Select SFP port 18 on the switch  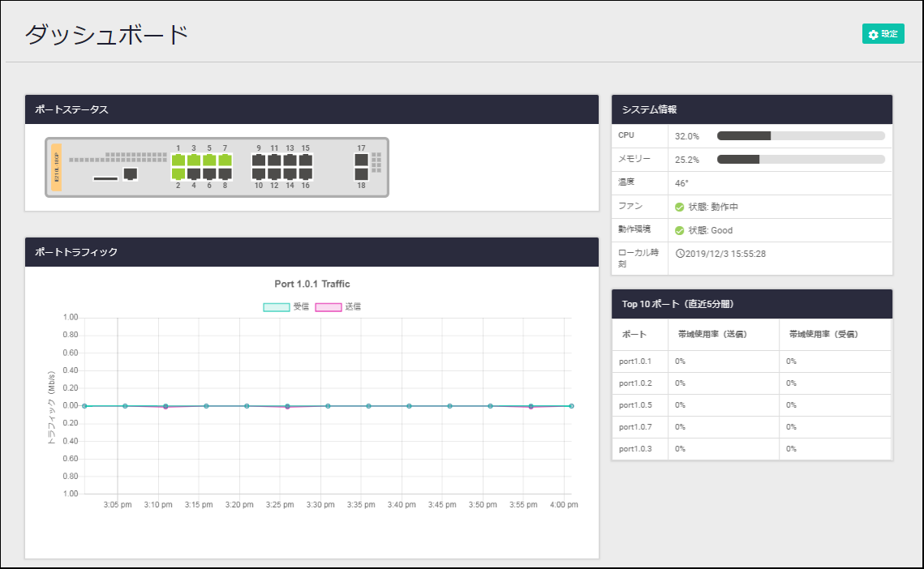[x=361, y=173]
